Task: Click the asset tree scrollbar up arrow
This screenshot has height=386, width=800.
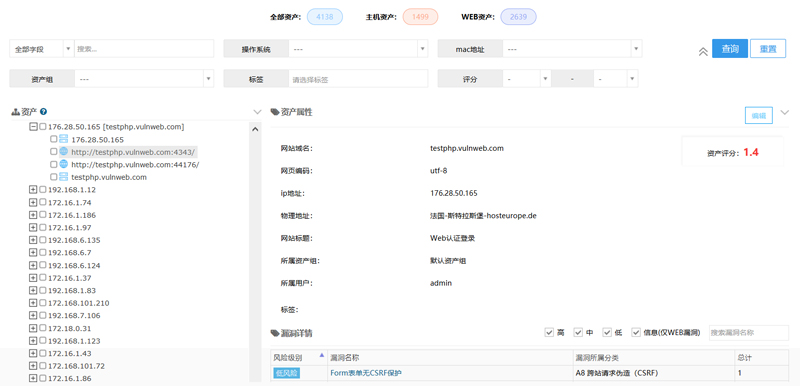Action: (x=256, y=130)
